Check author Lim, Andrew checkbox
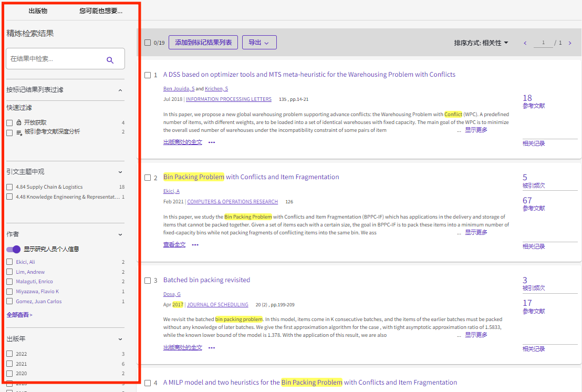This screenshot has width=582, height=392. (9, 272)
